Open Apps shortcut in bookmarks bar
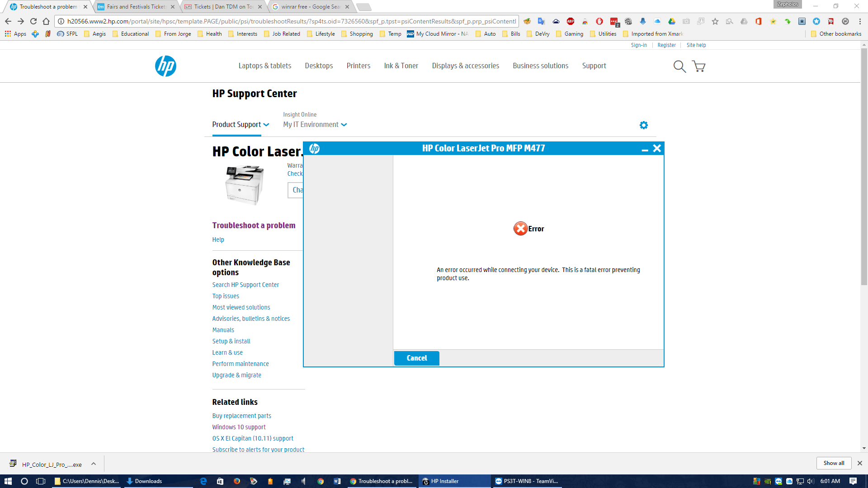The width and height of the screenshot is (868, 488). [x=15, y=34]
